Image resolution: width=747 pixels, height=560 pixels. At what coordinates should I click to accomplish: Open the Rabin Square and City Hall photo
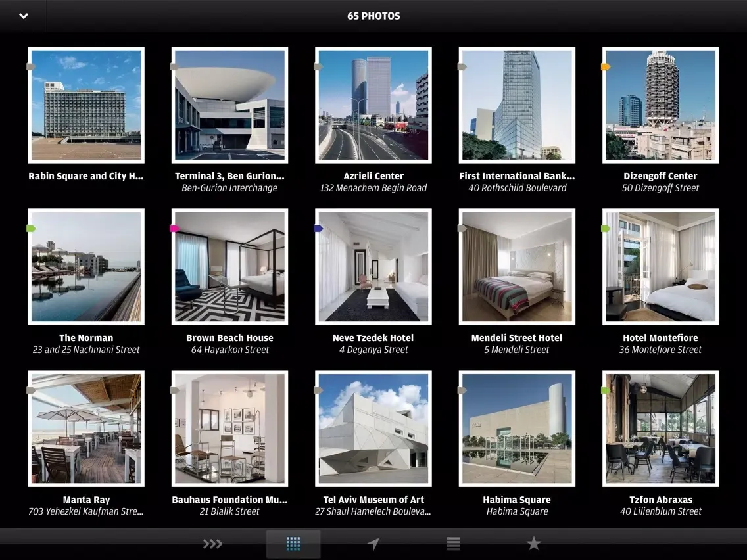point(86,105)
